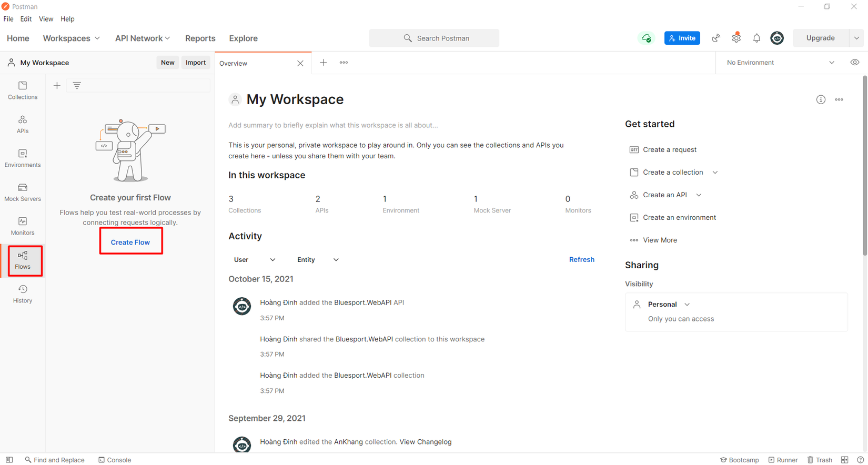The image size is (868, 465).
Task: Open workspace more actions ellipsis
Action: (839, 99)
